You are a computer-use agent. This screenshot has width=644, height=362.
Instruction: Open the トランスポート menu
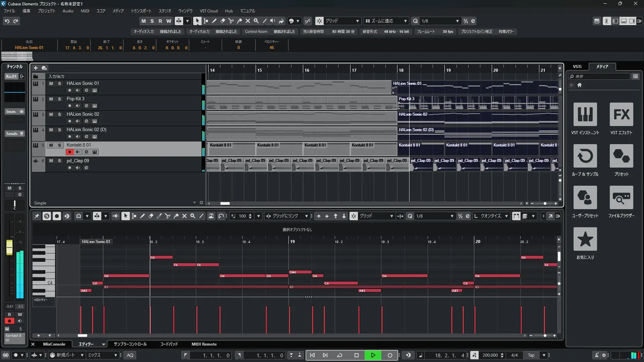141,11
